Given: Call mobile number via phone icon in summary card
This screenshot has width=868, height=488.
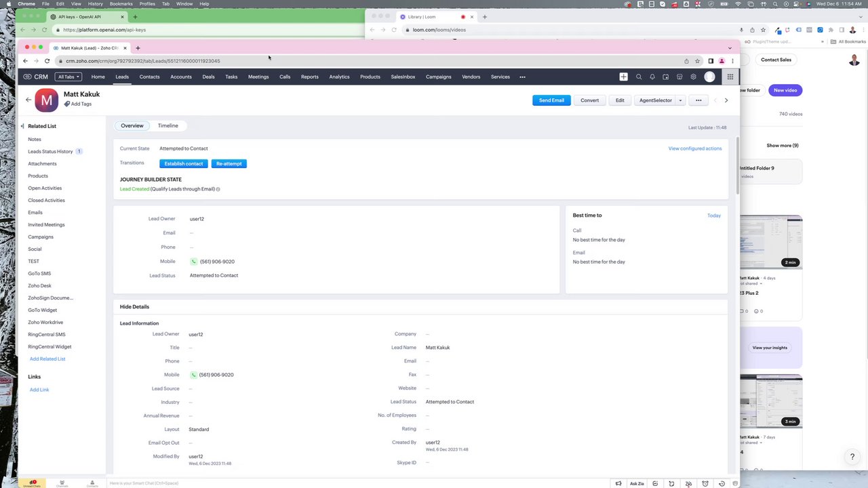Looking at the screenshot, I should [193, 262].
